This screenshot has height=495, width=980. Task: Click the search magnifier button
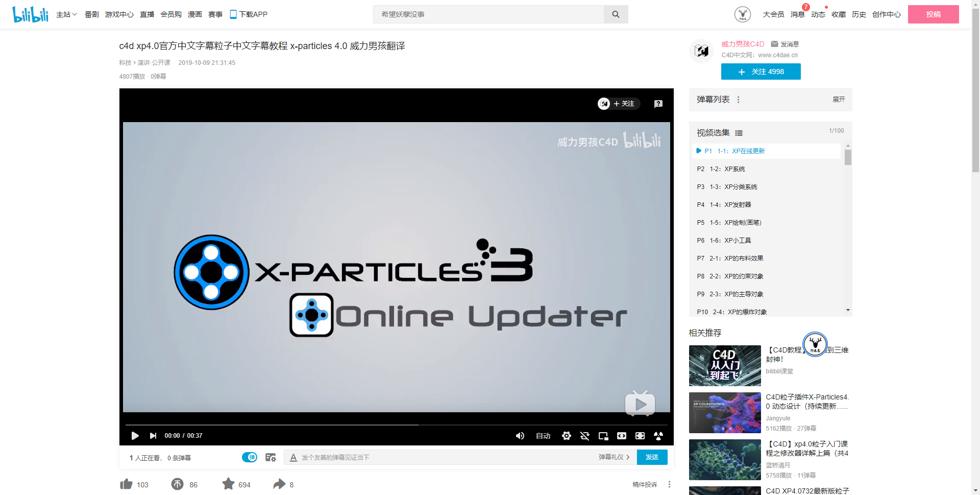616,14
